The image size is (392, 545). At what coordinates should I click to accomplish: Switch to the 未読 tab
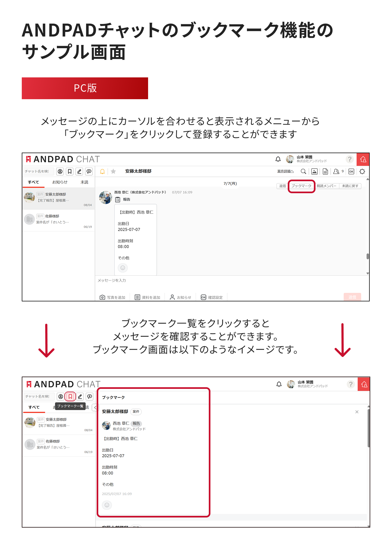tap(84, 182)
